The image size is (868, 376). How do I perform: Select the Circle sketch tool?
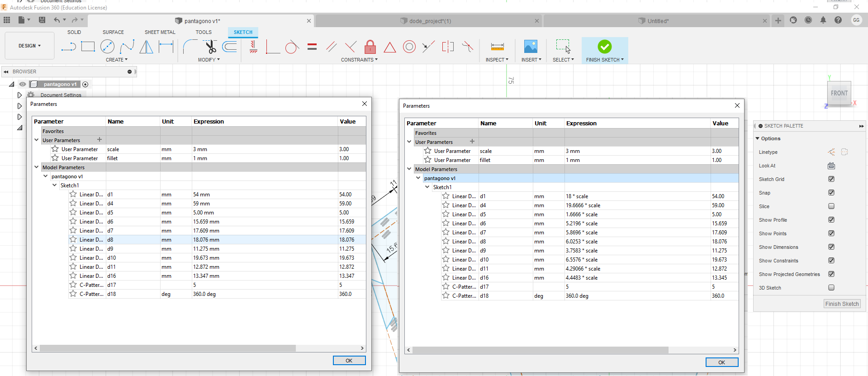pyautogui.click(x=107, y=47)
